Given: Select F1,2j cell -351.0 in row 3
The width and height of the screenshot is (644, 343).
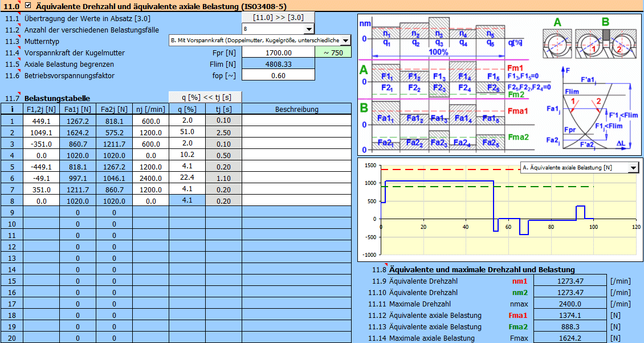Looking at the screenshot, I should (42, 144).
